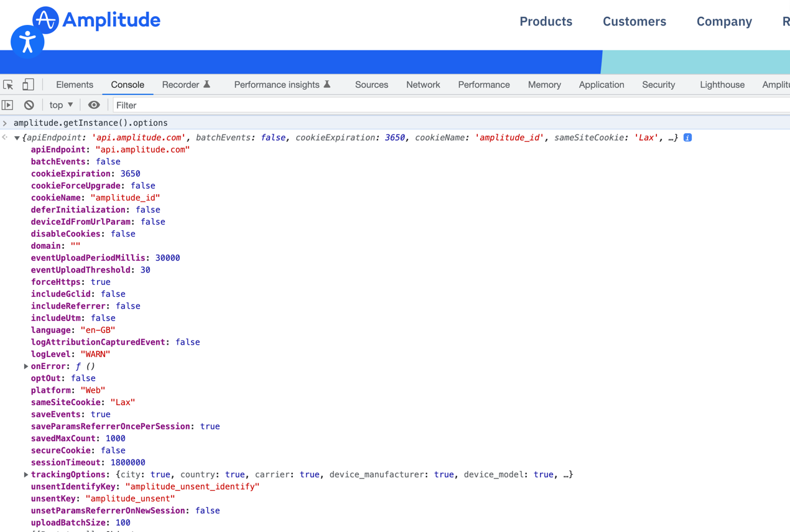Collapse the logged options object

17,138
